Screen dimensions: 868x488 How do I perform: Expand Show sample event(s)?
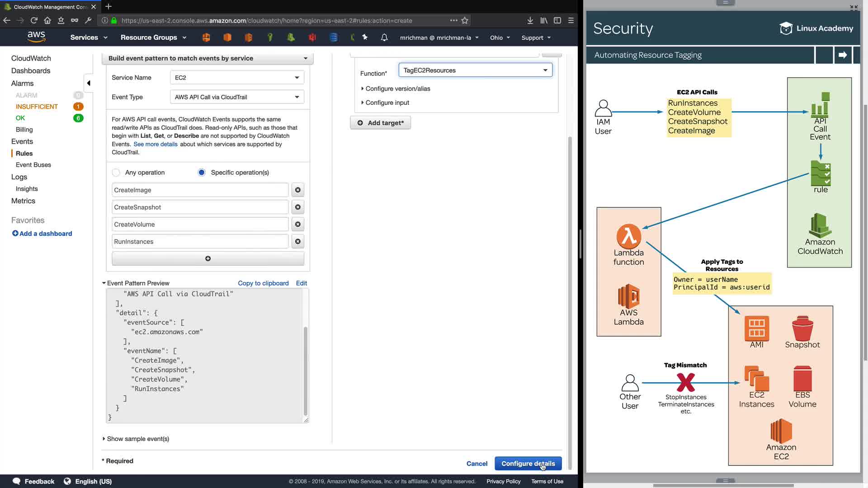[138, 439]
